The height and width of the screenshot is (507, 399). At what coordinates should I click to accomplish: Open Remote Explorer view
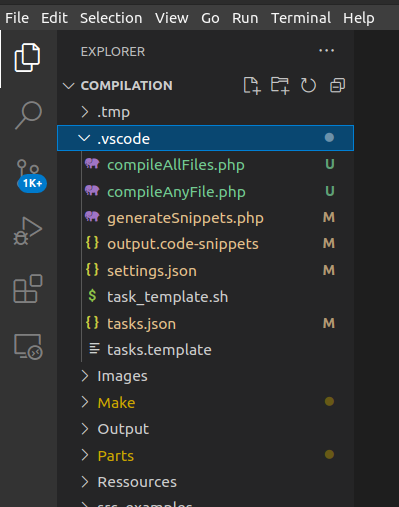28,347
